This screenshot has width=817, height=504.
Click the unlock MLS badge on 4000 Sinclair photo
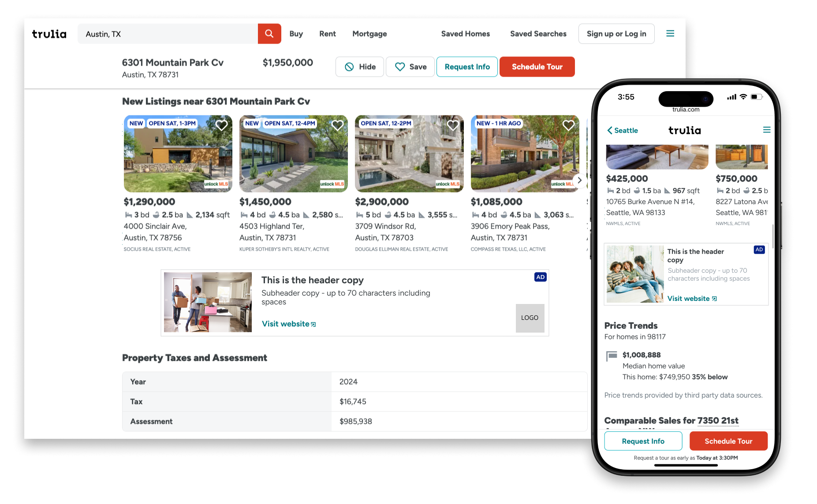click(x=216, y=184)
